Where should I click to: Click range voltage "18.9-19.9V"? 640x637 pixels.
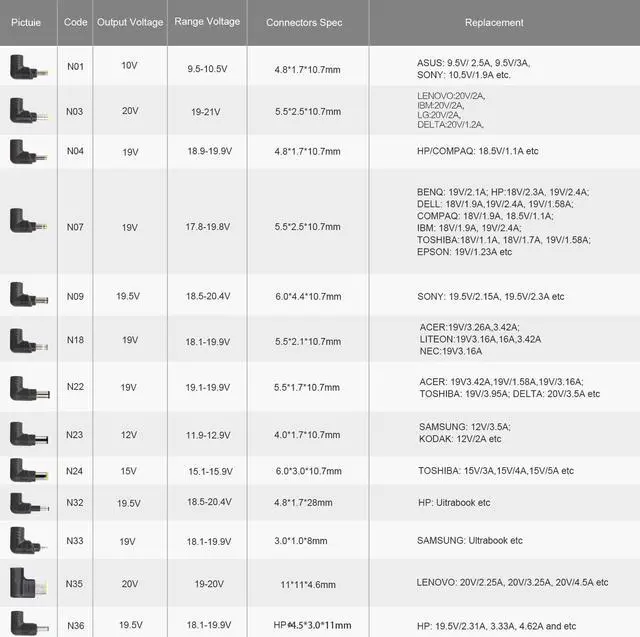[210, 151]
